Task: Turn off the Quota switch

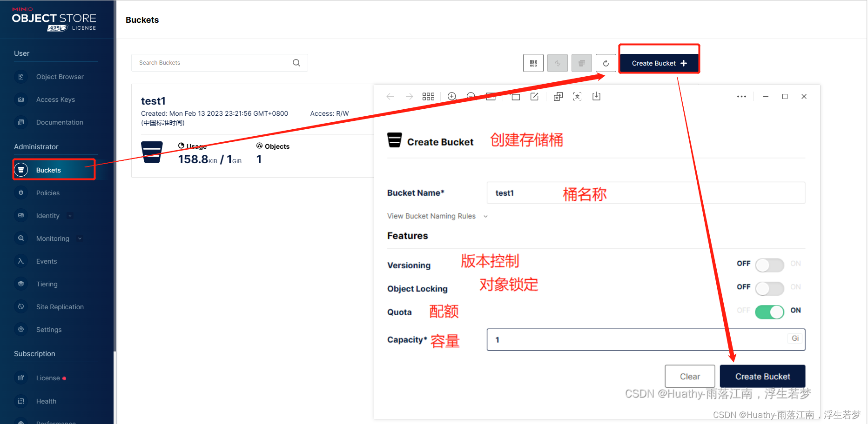Action: click(769, 311)
